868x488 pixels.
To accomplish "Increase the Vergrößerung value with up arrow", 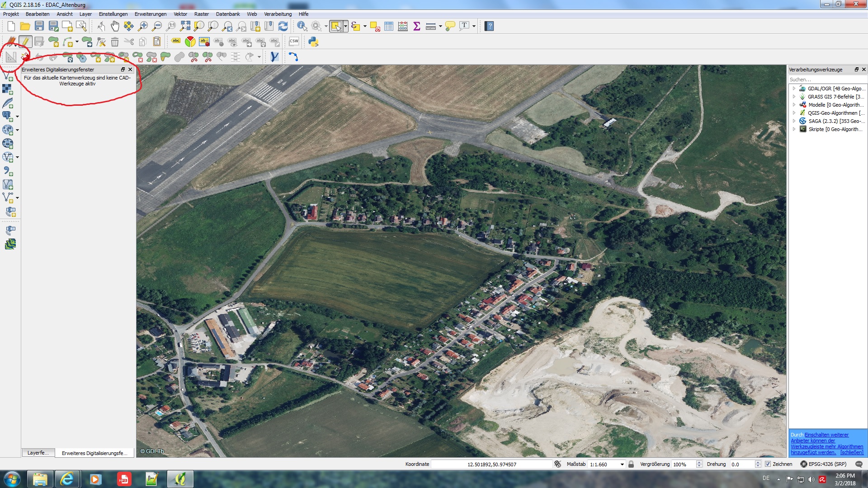I will [x=699, y=462].
